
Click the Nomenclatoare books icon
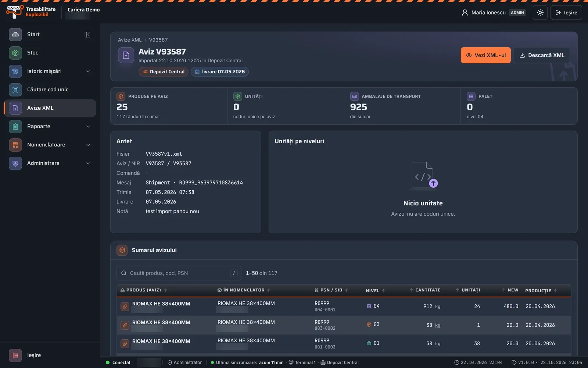tap(15, 145)
